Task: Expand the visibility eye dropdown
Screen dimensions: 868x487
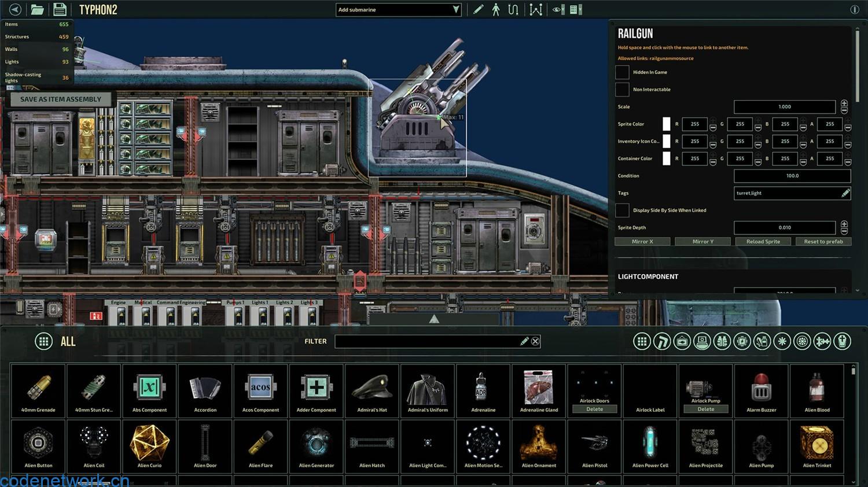Action: 557,9
